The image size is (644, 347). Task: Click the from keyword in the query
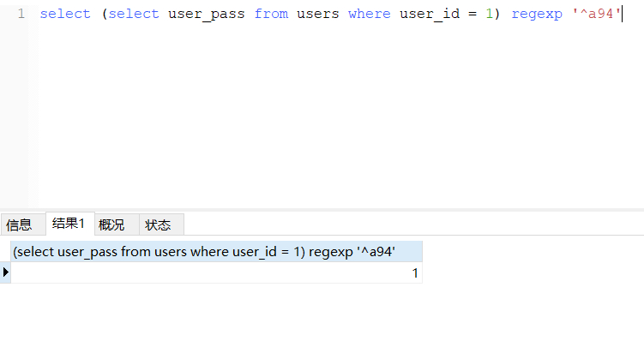(271, 14)
